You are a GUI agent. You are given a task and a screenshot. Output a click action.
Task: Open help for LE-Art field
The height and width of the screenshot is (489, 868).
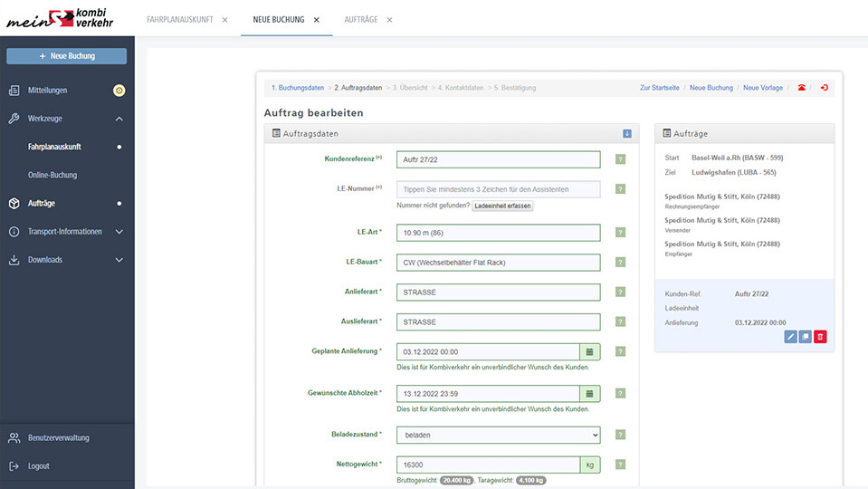(x=621, y=233)
